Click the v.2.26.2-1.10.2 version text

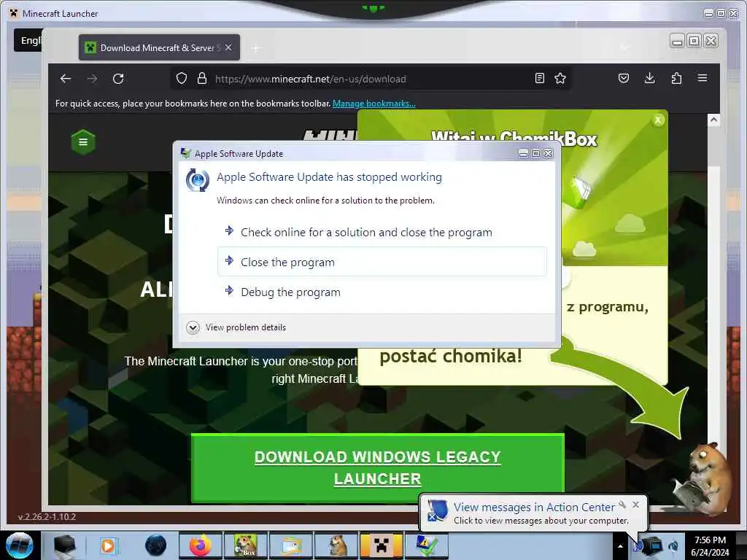[47, 517]
